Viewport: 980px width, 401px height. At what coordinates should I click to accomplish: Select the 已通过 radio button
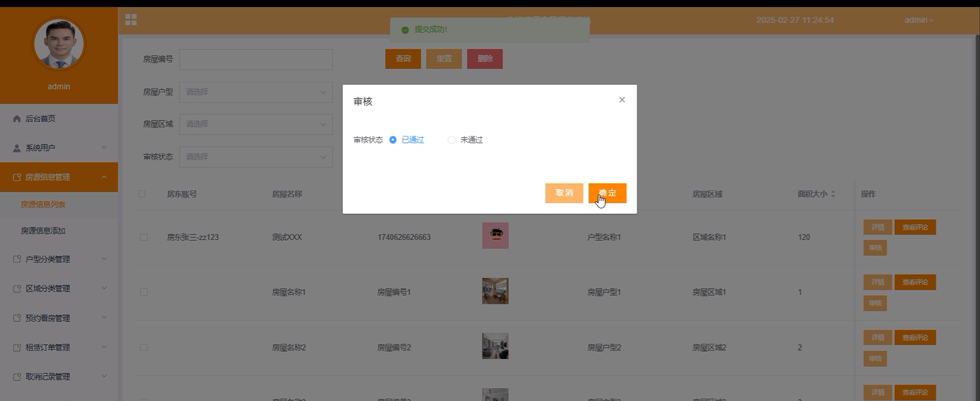click(x=393, y=140)
